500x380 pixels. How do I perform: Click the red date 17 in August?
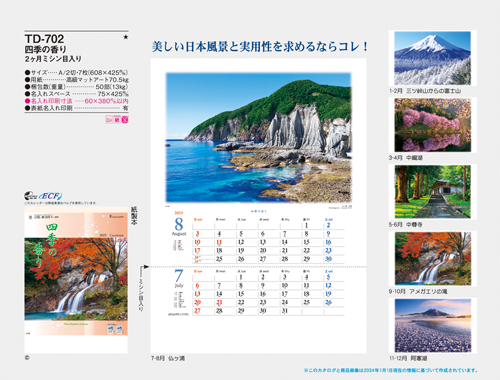pyautogui.click(x=197, y=251)
